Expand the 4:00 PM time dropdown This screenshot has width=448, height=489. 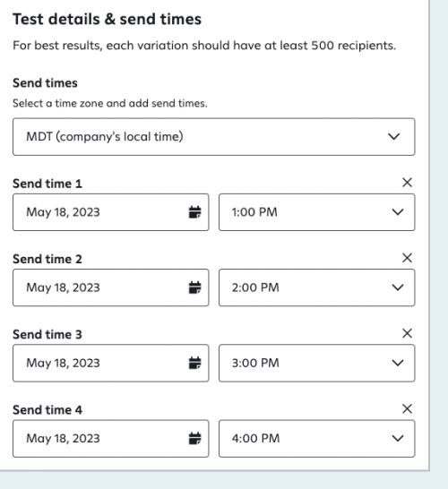tap(316, 439)
